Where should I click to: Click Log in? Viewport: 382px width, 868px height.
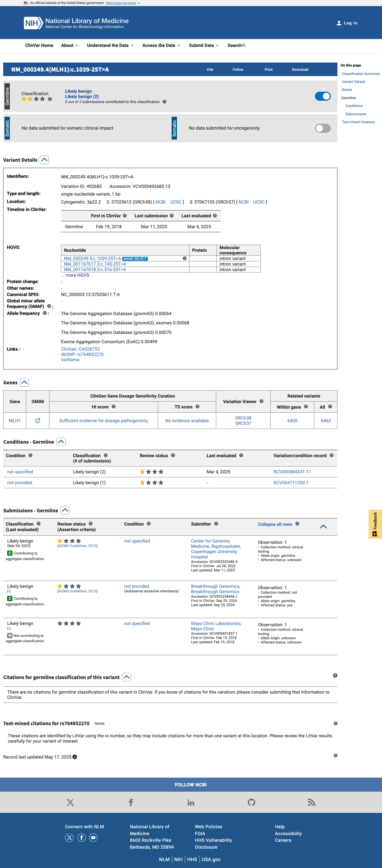(347, 23)
